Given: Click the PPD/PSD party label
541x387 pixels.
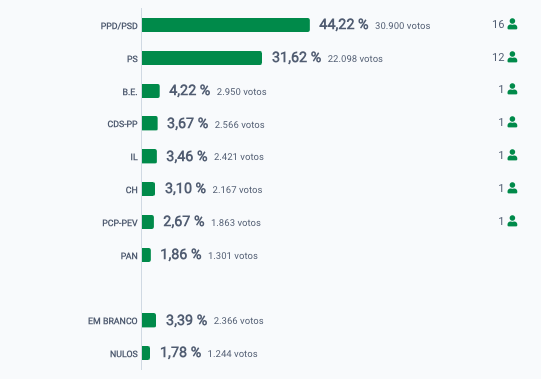Looking at the screenshot, I should click(x=119, y=26).
